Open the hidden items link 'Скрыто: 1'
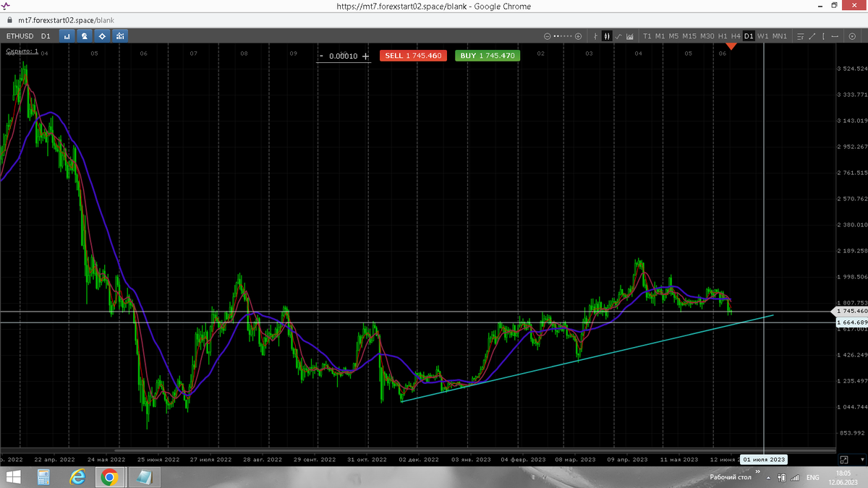Image resolution: width=868 pixels, height=488 pixels. pos(22,51)
